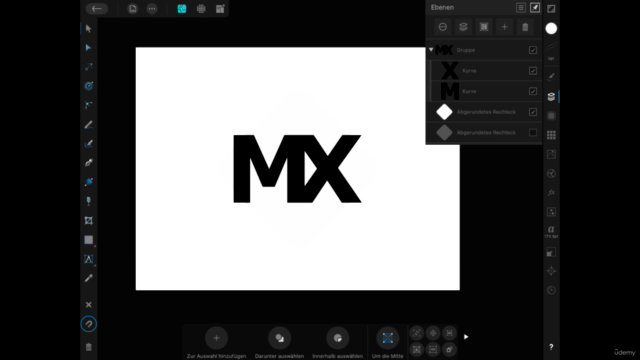Toggle Um die Mitte option

[x=387, y=342]
